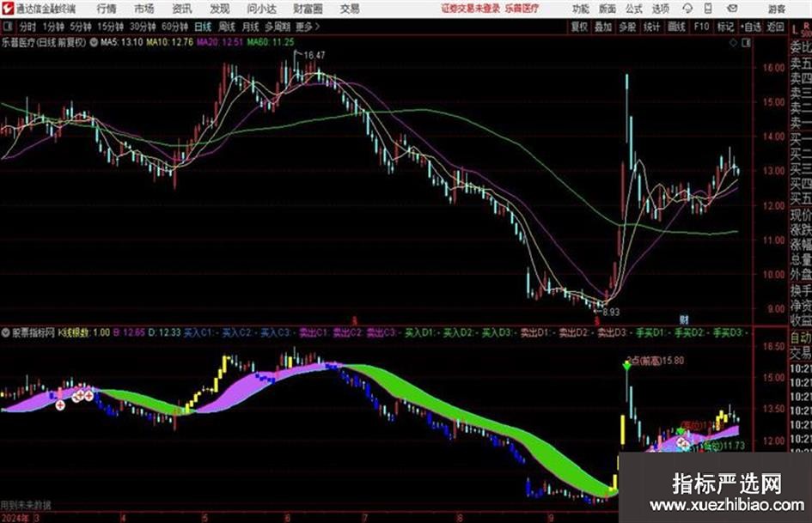Click the 16.47 high price label

pyautogui.click(x=314, y=55)
